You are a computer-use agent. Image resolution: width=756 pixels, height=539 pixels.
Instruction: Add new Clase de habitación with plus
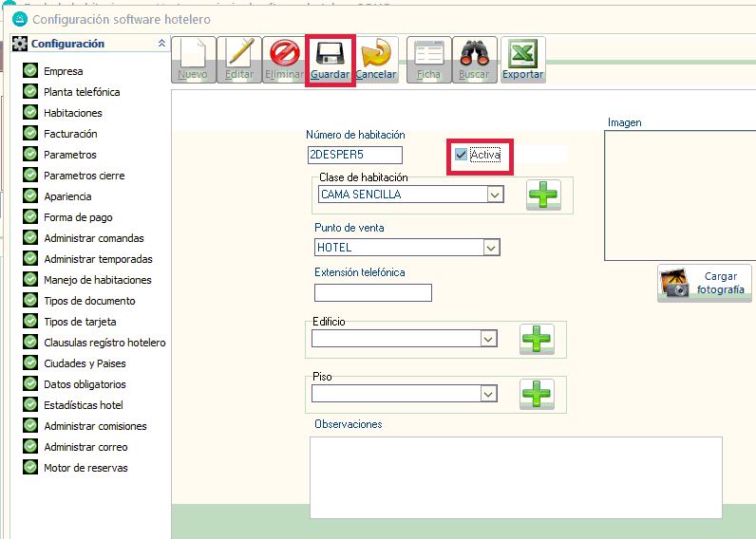coord(543,194)
